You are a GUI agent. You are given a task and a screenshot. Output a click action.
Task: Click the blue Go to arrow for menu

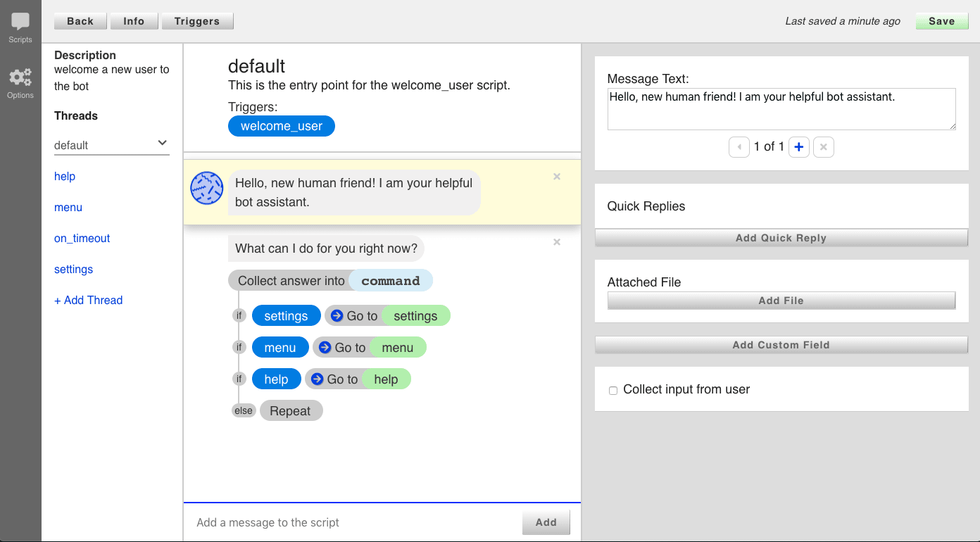(326, 347)
